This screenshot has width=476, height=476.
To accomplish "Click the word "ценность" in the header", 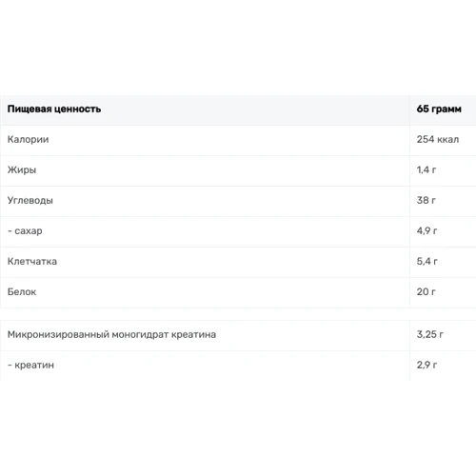I will point(77,109).
